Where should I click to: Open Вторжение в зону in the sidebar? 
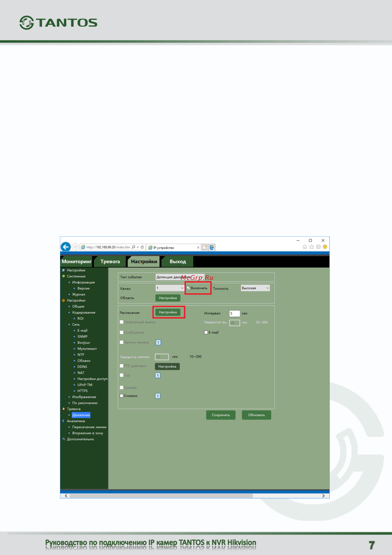click(87, 433)
